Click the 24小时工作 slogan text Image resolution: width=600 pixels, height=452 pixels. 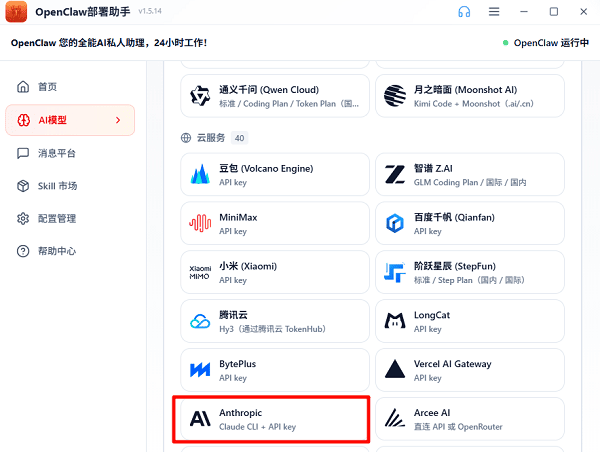180,43
